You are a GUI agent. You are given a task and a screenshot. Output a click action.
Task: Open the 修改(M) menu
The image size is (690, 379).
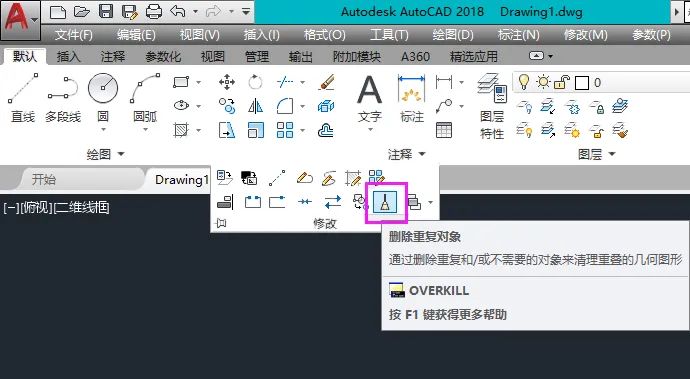point(586,35)
